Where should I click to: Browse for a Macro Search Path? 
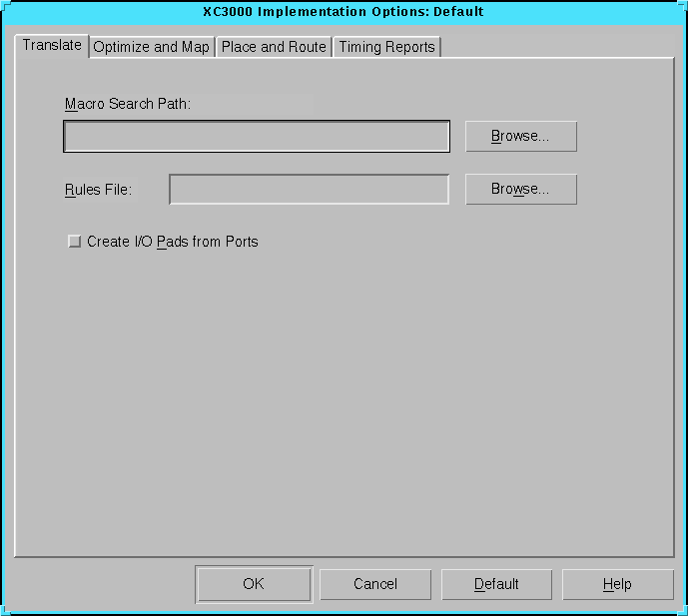pos(520,137)
